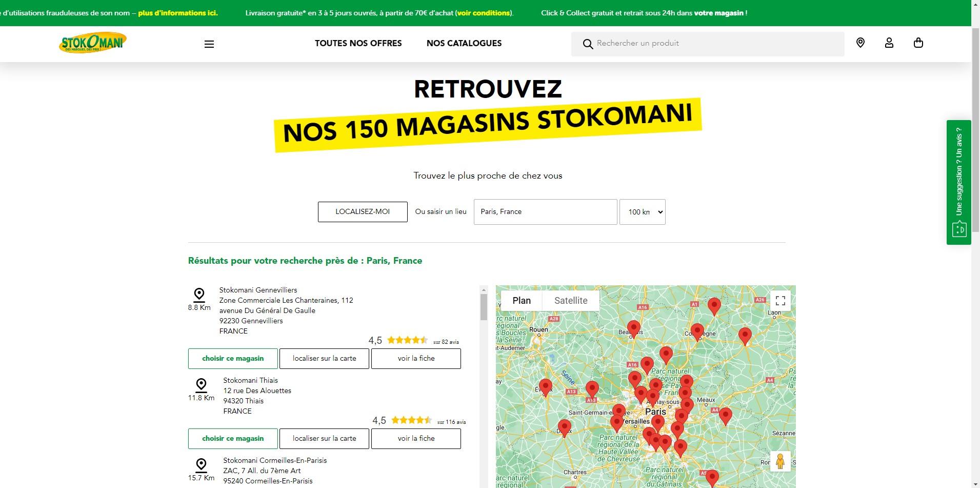This screenshot has width=980, height=488.
Task: Choose the Thiais store
Action: pos(233,439)
